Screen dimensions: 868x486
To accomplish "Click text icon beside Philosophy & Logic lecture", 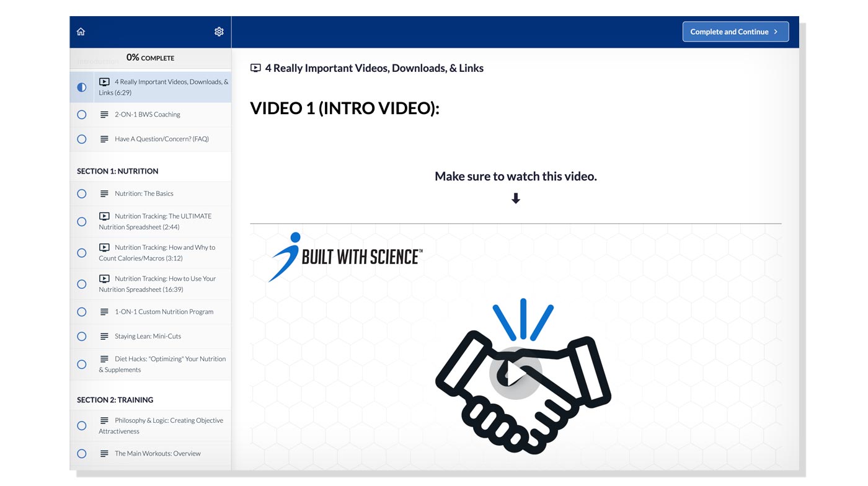I will pyautogui.click(x=104, y=420).
